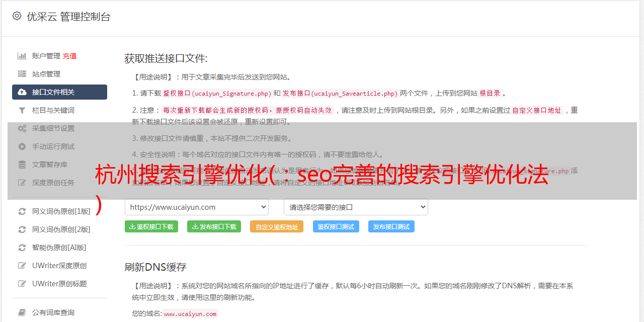Open UWriter深度原创 menu item
Screen dimensions: 644x322
[x=59, y=266]
